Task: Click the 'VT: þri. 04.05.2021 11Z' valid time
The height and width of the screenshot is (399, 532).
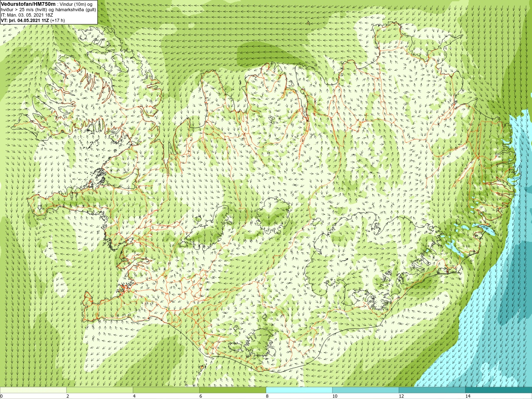Action: (x=25, y=20)
